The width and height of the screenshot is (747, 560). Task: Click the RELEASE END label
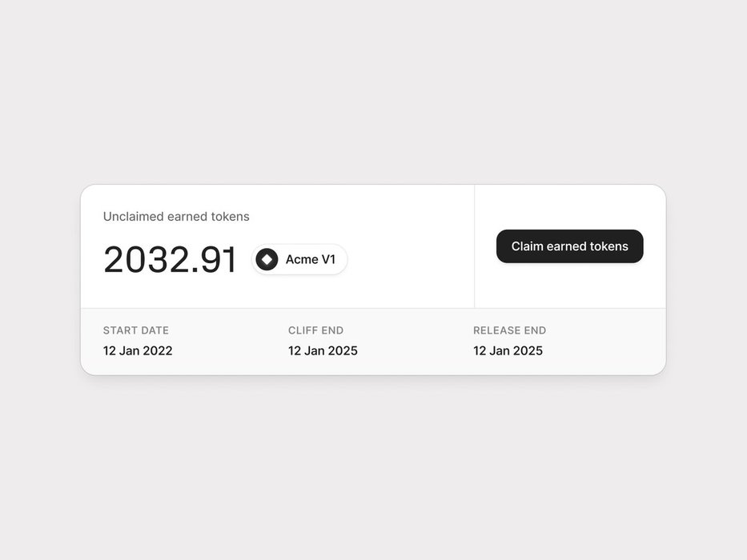click(510, 330)
